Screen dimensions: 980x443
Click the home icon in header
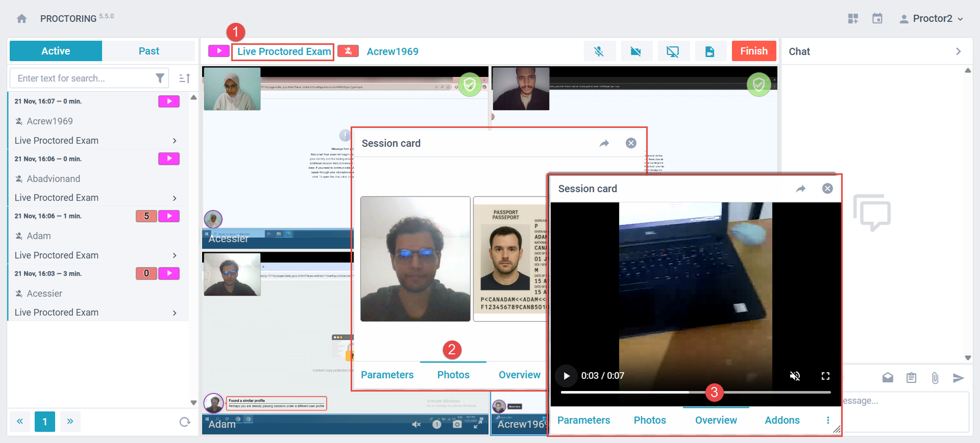point(22,19)
